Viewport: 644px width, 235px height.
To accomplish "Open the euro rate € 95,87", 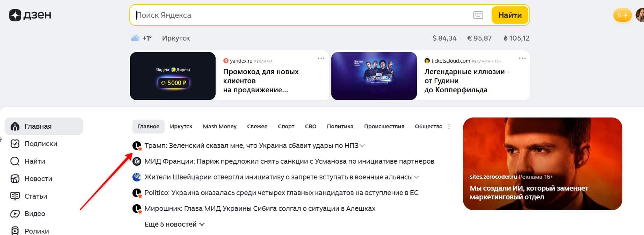I will pyautogui.click(x=479, y=38).
